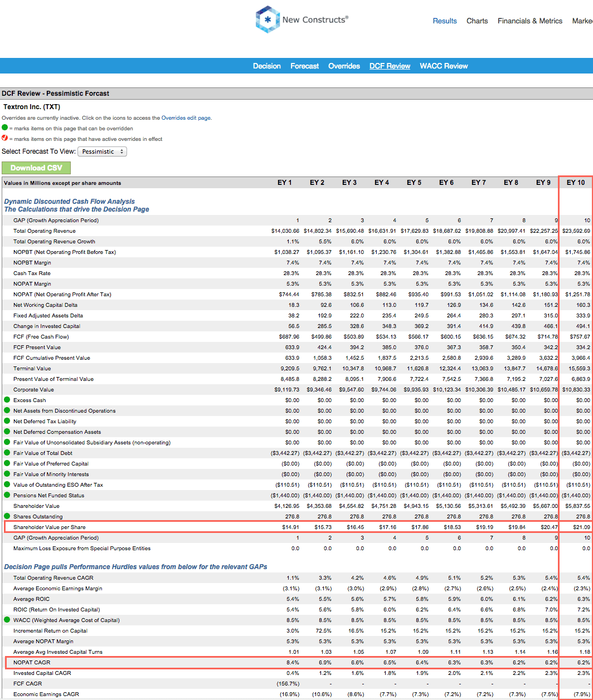Click the FCF (Free Cash Flow) row label
Image resolution: width=593 pixels, height=700 pixels.
pyautogui.click(x=41, y=336)
